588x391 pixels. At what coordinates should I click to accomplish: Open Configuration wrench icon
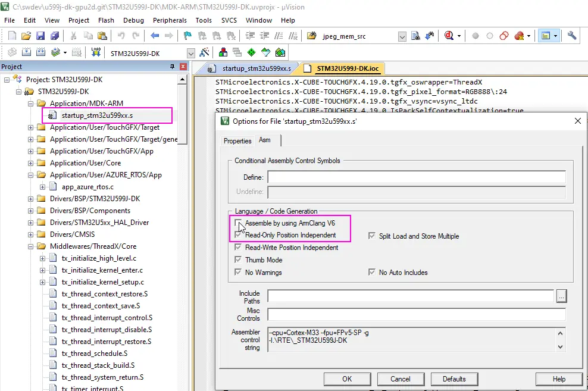point(572,36)
